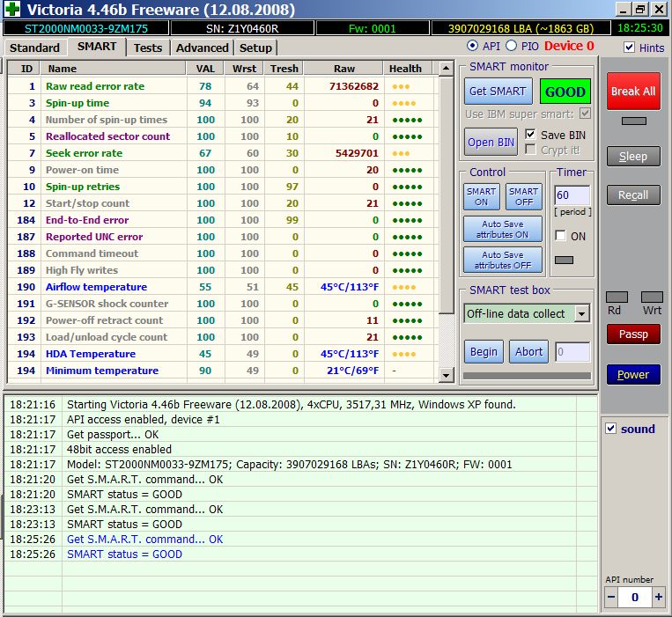This screenshot has width=672, height=617.
Task: Click the SMART OFF button
Action: coord(524,197)
